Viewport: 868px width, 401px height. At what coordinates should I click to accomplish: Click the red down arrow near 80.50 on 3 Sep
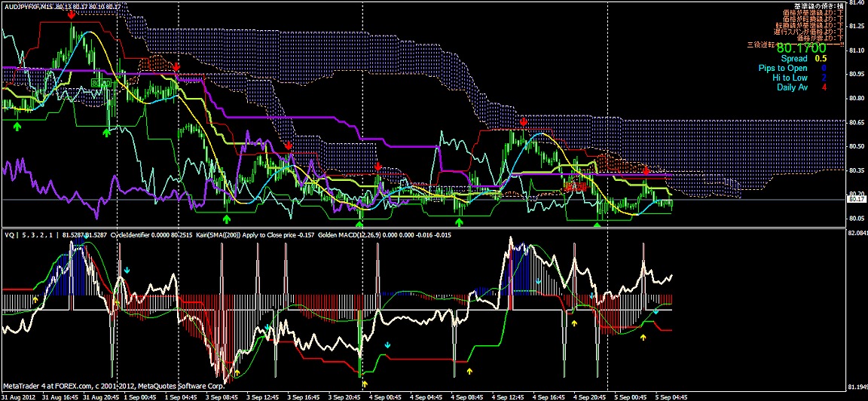point(288,145)
